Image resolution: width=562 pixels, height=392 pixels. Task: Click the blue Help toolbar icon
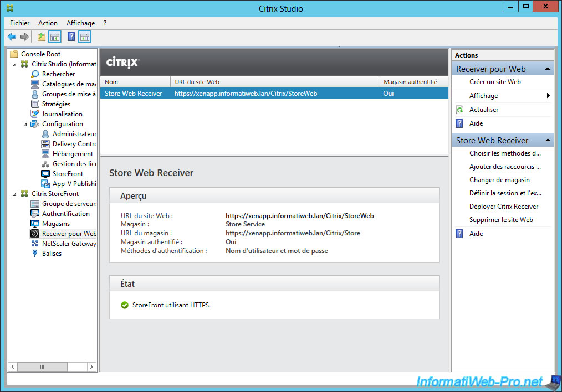(x=71, y=37)
